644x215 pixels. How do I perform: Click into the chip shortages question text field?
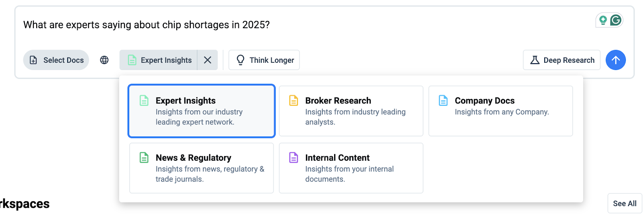(282, 25)
